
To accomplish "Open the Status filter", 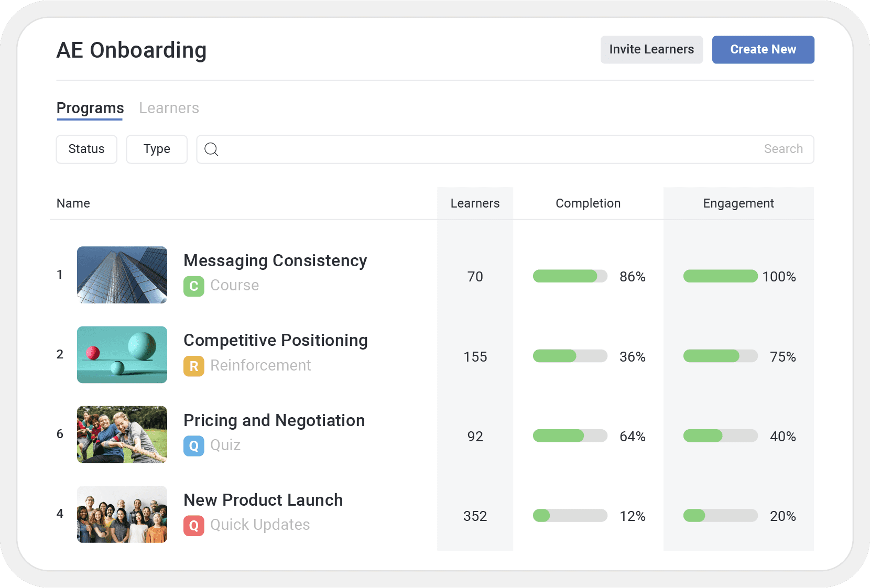I will point(86,149).
